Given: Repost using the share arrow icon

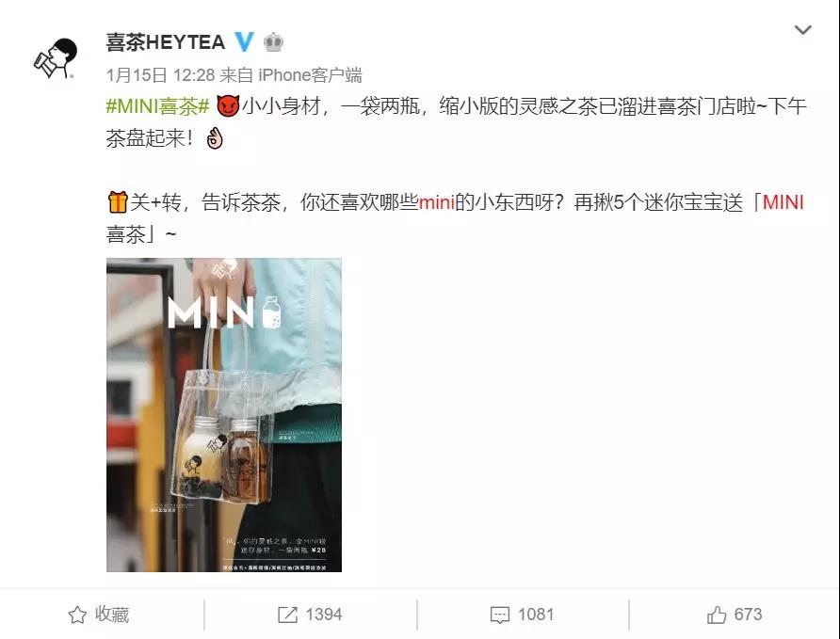Looking at the screenshot, I should [x=287, y=615].
